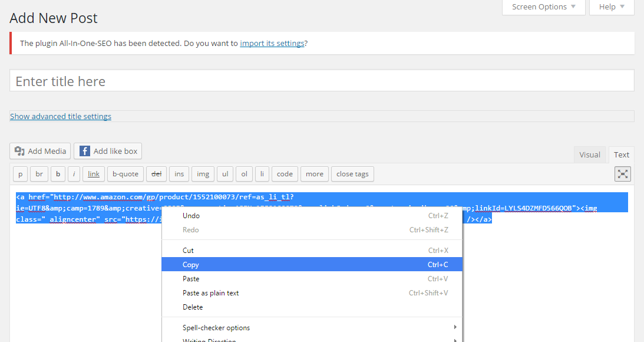Insert paragraph tag with p button
The width and height of the screenshot is (644, 342).
[x=21, y=174]
